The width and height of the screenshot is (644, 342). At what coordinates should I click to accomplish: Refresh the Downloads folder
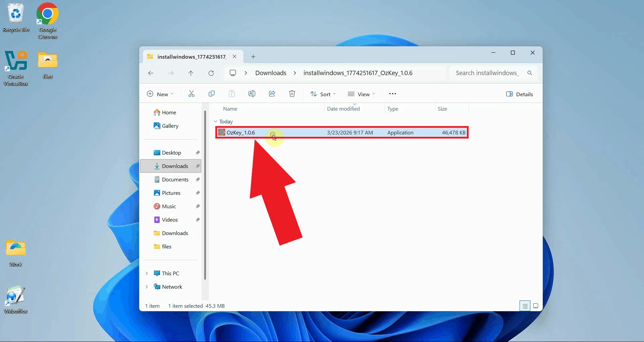[211, 73]
